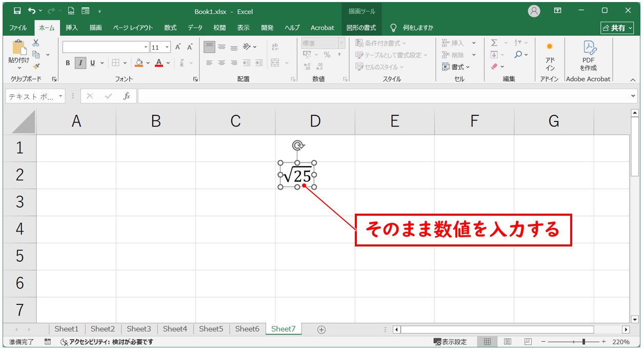Disable the active italic formatting
The width and height of the screenshot is (644, 351).
[x=80, y=63]
